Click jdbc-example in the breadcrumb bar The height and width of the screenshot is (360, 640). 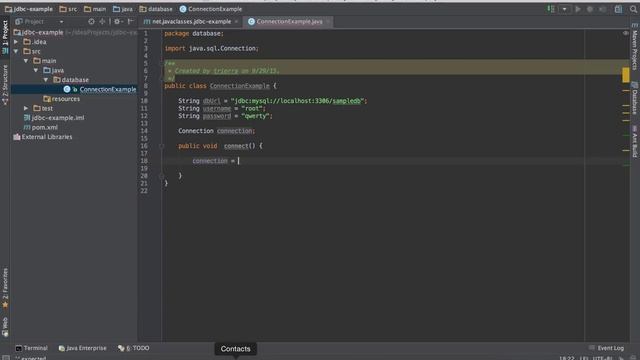pyautogui.click(x=29, y=9)
